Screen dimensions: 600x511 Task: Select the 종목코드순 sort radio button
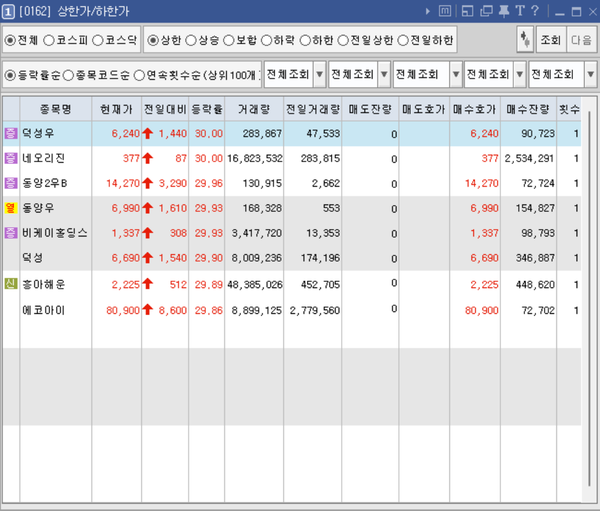(x=68, y=75)
